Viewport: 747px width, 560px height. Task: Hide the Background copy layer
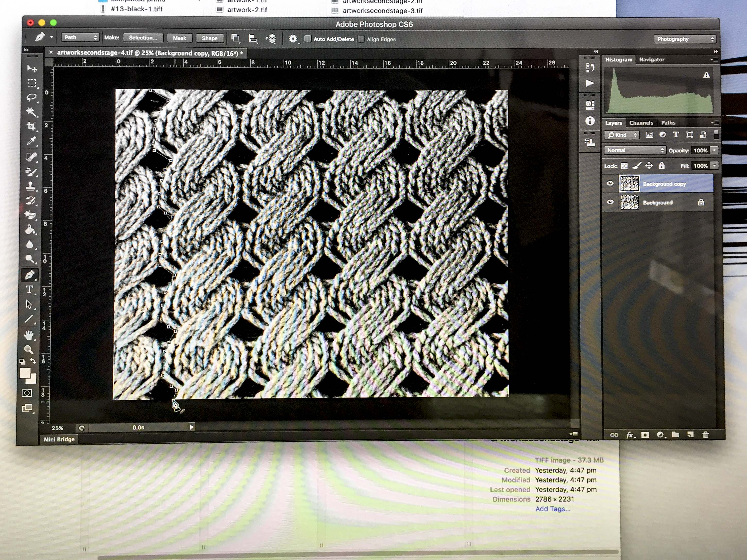click(x=610, y=183)
